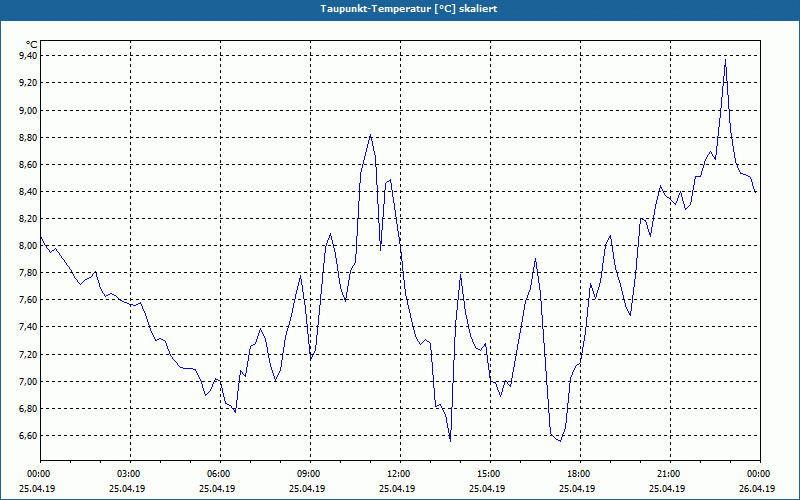Click the 15:00 time label
The height and width of the screenshot is (500, 800).
pos(490,474)
